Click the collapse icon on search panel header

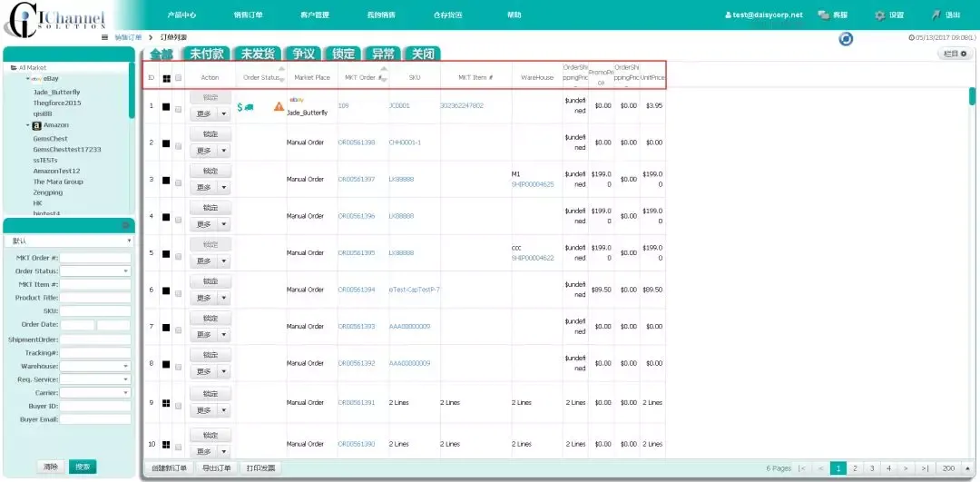[x=125, y=225]
